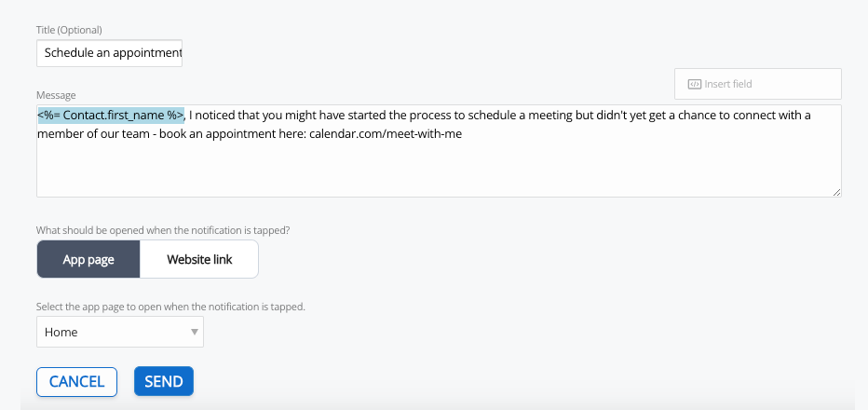Click the 'What should be opened' question label
This screenshot has height=410, width=868.
click(x=168, y=230)
